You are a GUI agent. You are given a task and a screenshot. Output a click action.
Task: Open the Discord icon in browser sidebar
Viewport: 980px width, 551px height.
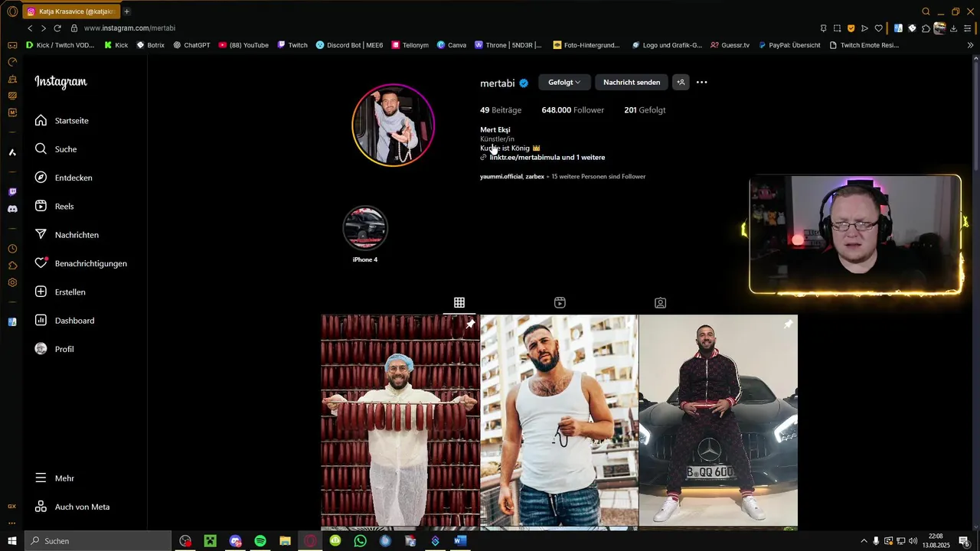[x=12, y=209]
